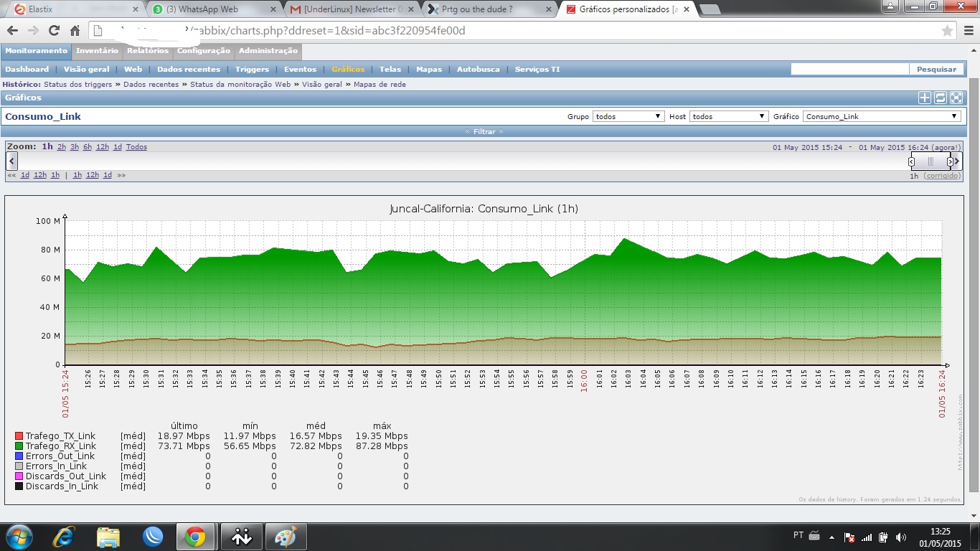
Task: Open the blue crescent app on taskbar
Action: click(x=153, y=537)
